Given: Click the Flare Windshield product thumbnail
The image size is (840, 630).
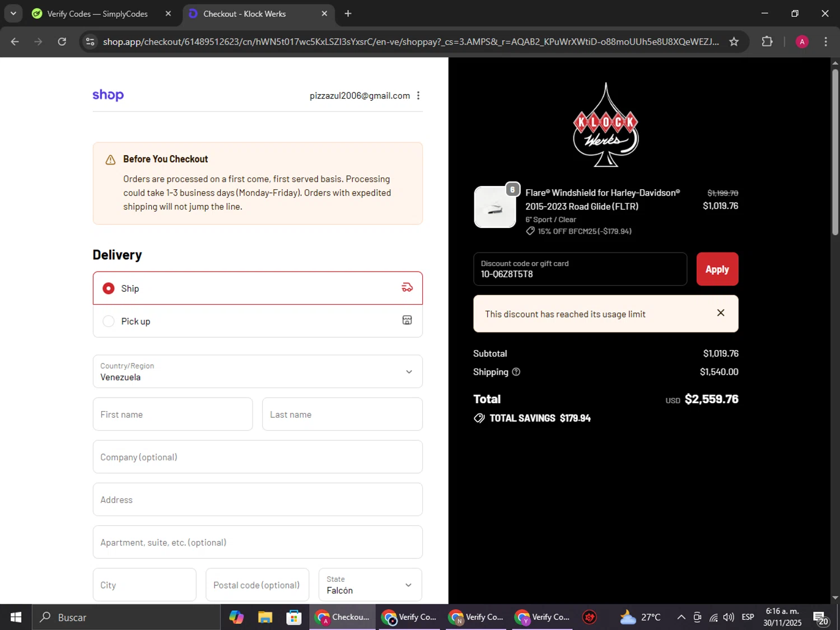Looking at the screenshot, I should [x=495, y=207].
